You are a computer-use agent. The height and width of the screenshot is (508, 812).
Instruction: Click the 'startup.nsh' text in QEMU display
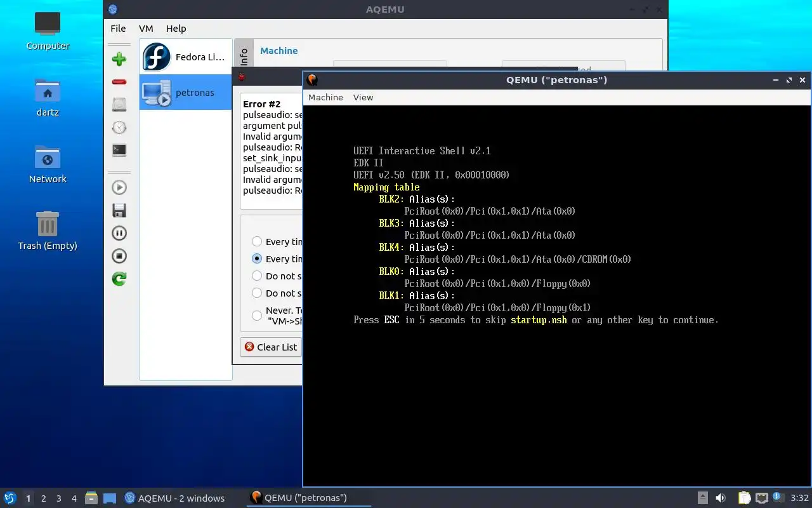(539, 319)
